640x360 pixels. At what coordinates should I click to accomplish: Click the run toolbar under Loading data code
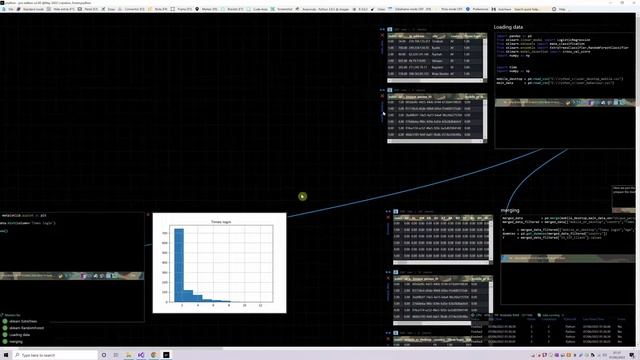(565, 102)
